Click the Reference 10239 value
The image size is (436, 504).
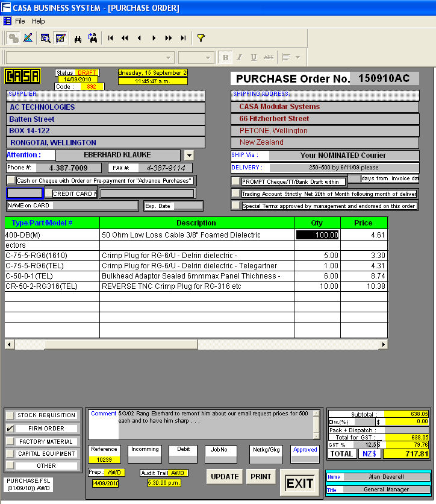104,459
